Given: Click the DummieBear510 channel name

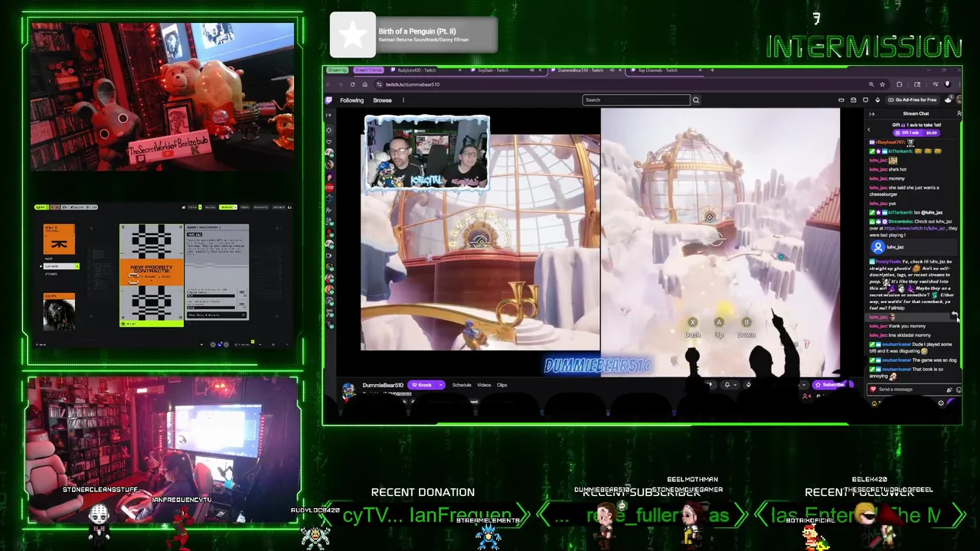Looking at the screenshot, I should pos(383,385).
